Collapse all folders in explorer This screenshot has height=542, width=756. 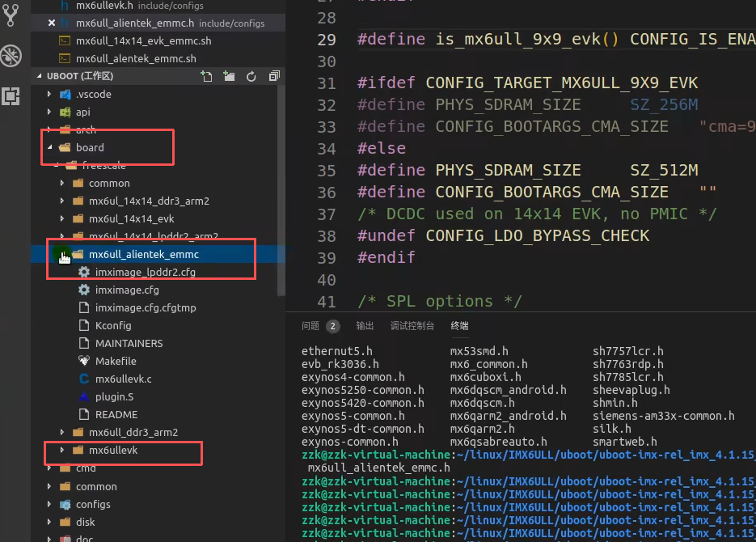click(x=274, y=76)
